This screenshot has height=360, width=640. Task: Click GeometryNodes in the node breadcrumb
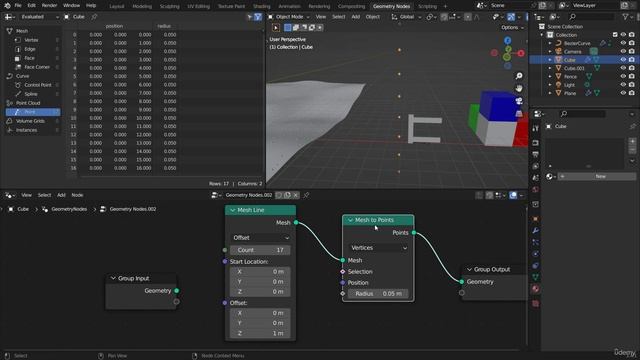(69, 209)
